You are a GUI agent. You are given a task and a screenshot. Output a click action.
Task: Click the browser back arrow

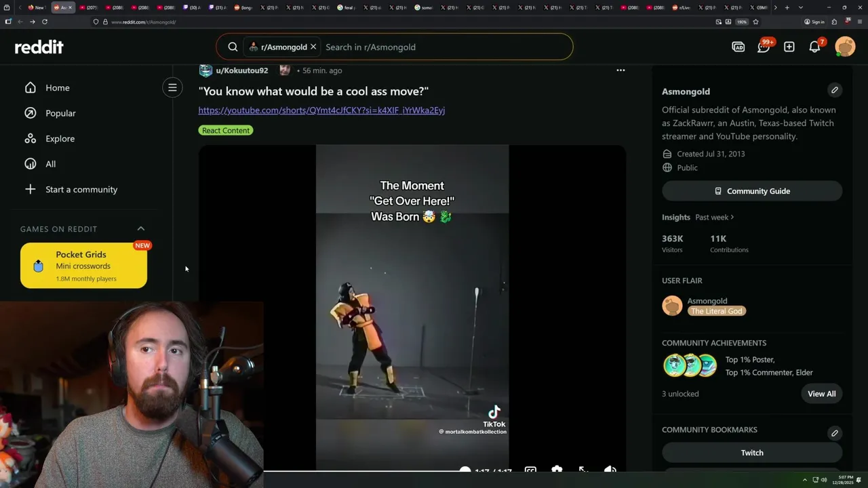[x=20, y=22]
